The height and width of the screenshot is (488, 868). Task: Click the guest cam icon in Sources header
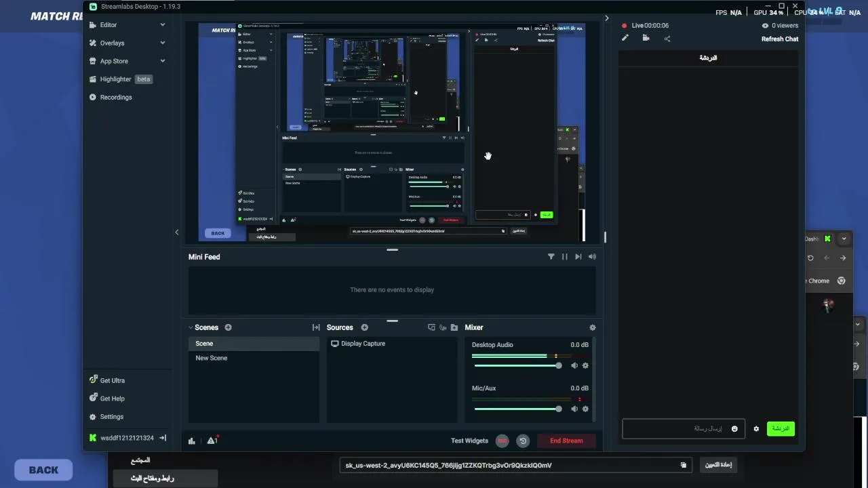coord(443,327)
